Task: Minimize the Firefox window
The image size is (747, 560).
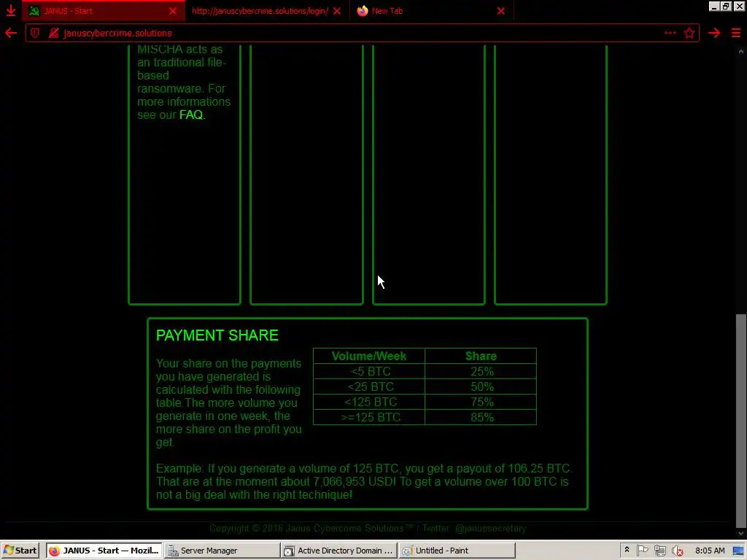Action: point(713,6)
